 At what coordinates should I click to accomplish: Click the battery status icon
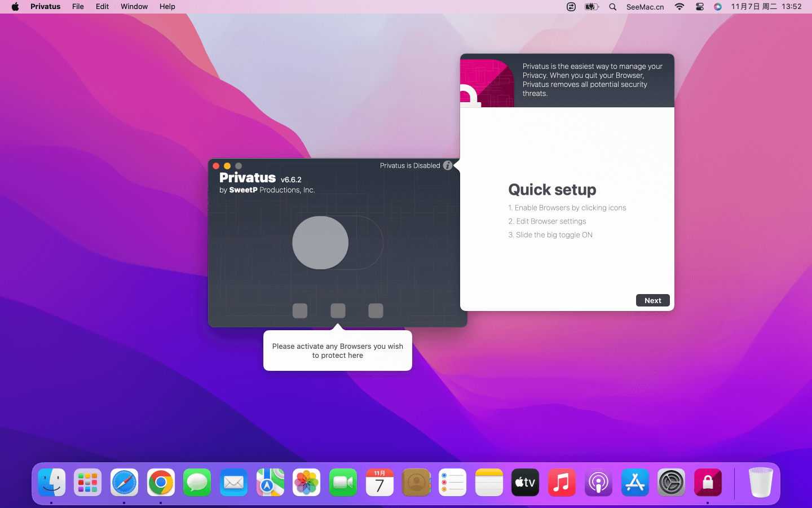point(592,7)
